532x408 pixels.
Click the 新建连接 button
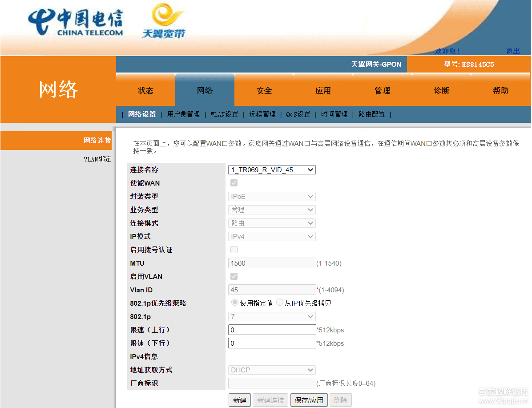[270, 400]
